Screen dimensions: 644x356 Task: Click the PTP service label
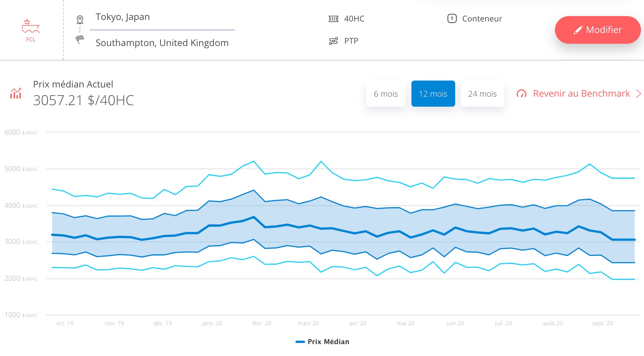coord(351,41)
